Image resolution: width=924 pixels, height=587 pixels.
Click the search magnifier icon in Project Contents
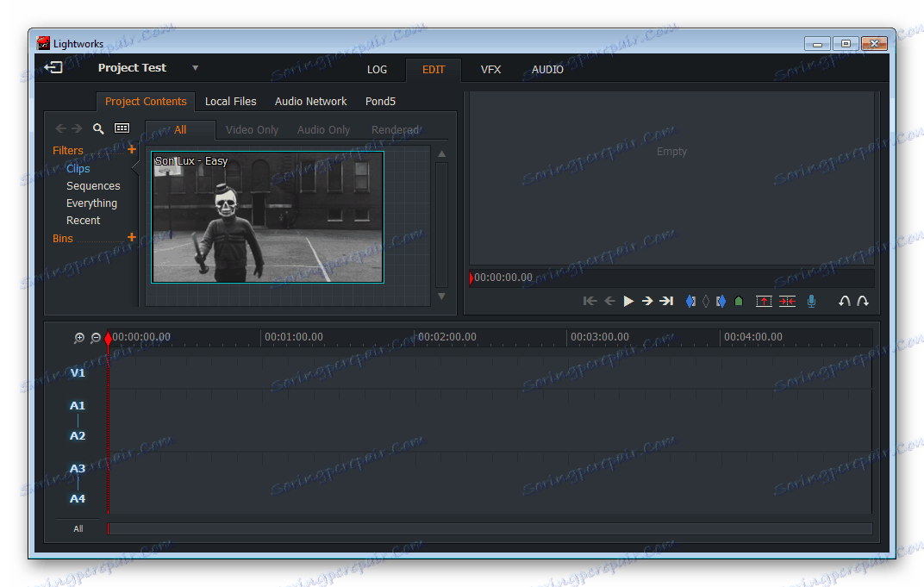coord(98,128)
